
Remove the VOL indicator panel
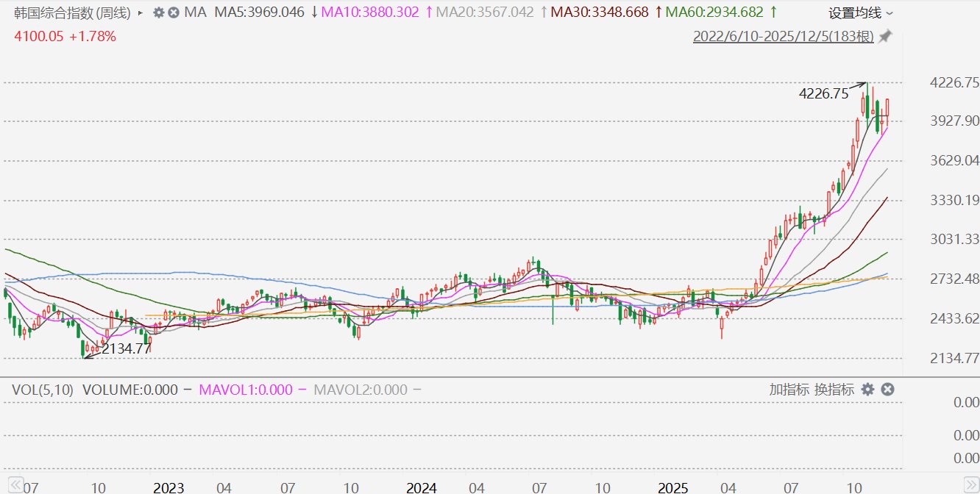[887, 390]
